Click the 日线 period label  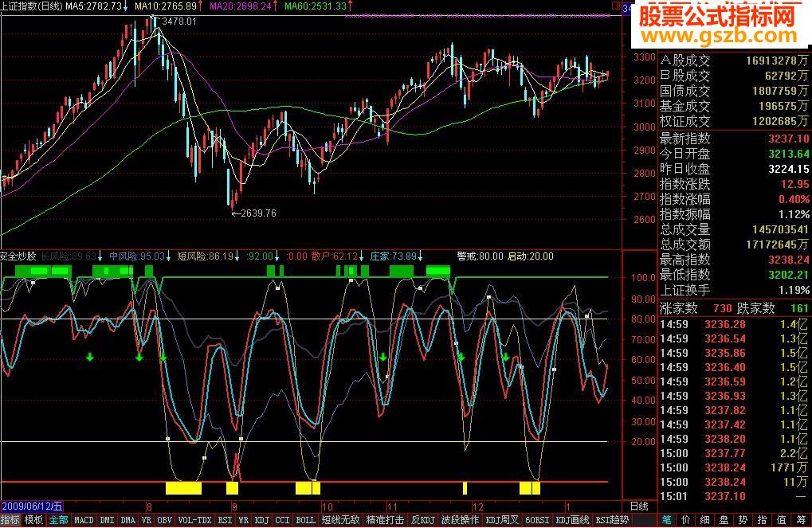pyautogui.click(x=639, y=506)
